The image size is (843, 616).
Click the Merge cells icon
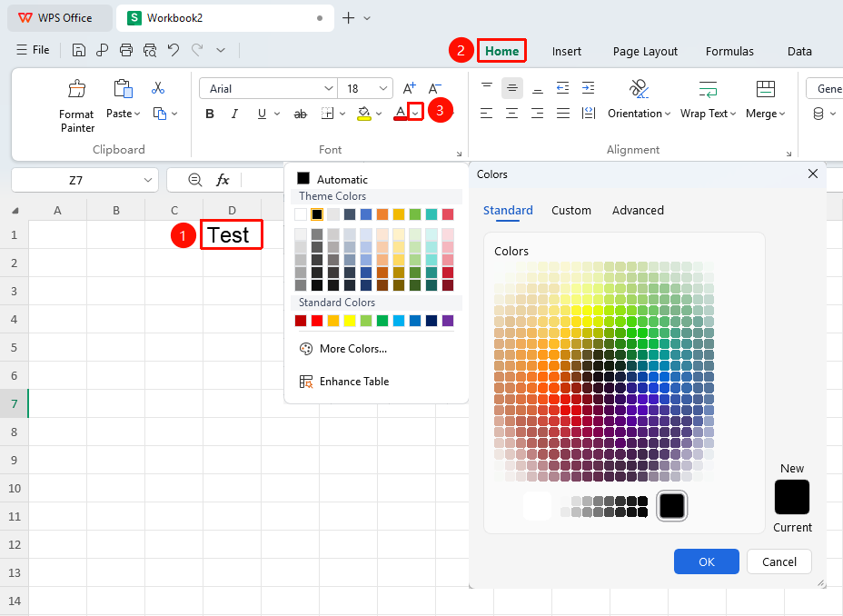(x=765, y=89)
